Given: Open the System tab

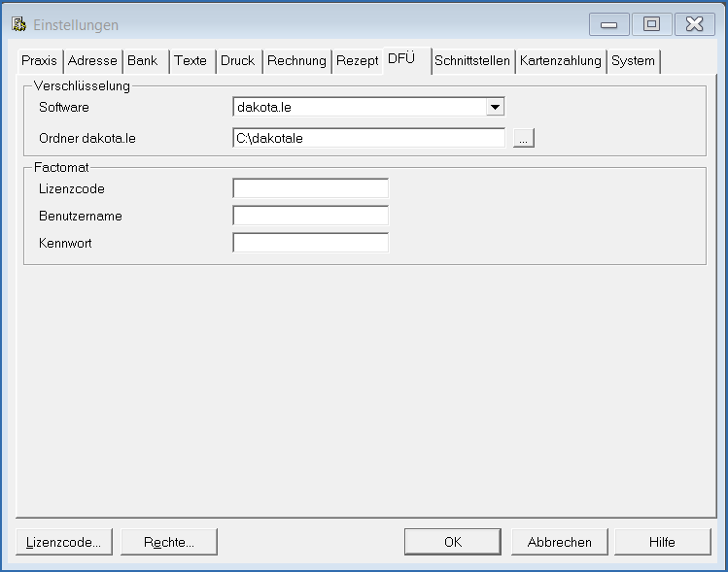Looking at the screenshot, I should tap(633, 61).
